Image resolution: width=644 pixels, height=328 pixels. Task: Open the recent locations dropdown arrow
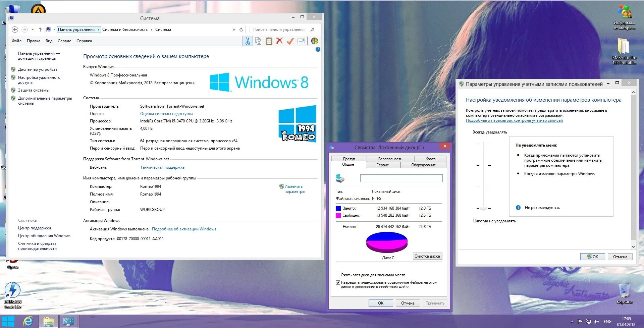[x=33, y=30]
